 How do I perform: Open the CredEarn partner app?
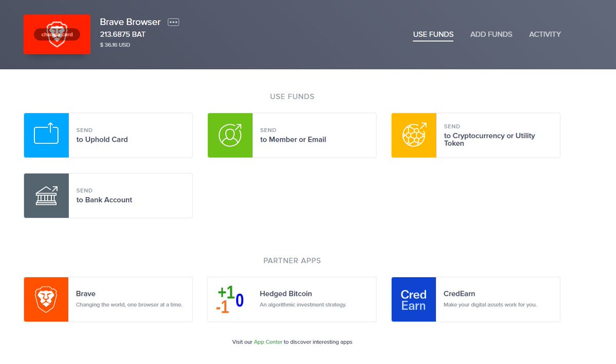click(x=476, y=299)
